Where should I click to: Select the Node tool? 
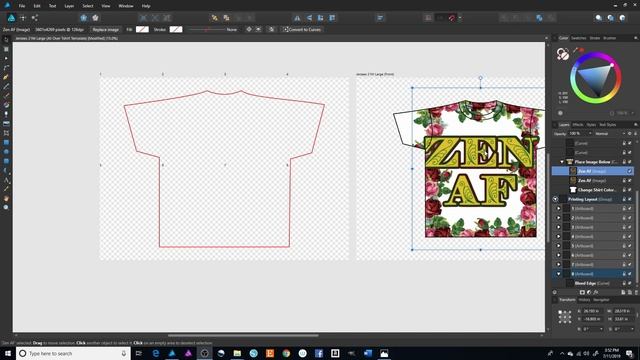point(6,58)
